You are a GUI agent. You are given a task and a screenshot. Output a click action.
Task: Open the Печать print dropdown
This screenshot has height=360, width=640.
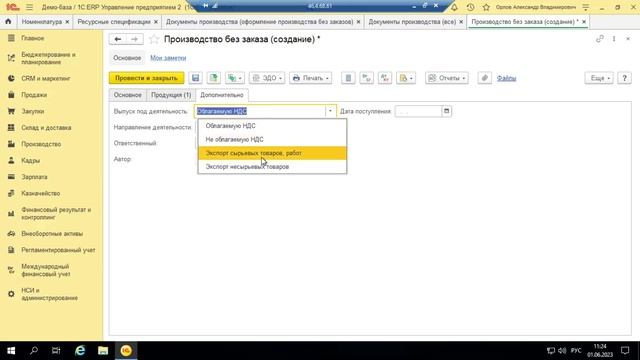click(x=310, y=78)
